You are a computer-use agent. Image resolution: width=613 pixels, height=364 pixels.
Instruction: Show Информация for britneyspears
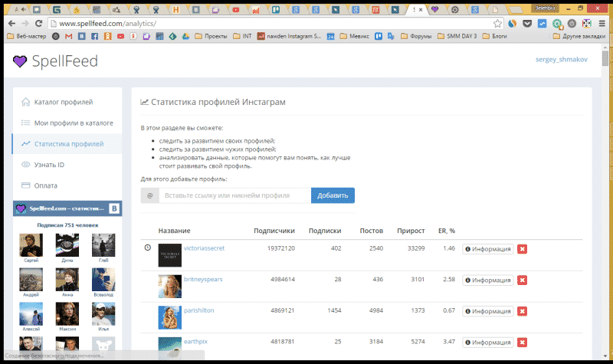[x=487, y=280]
